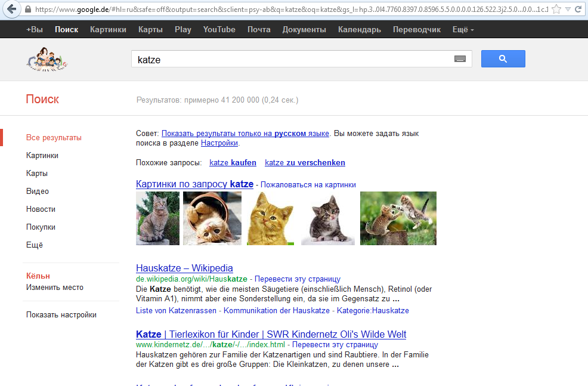
Task: Select Все результаты in left sidebar
Action: 54,138
